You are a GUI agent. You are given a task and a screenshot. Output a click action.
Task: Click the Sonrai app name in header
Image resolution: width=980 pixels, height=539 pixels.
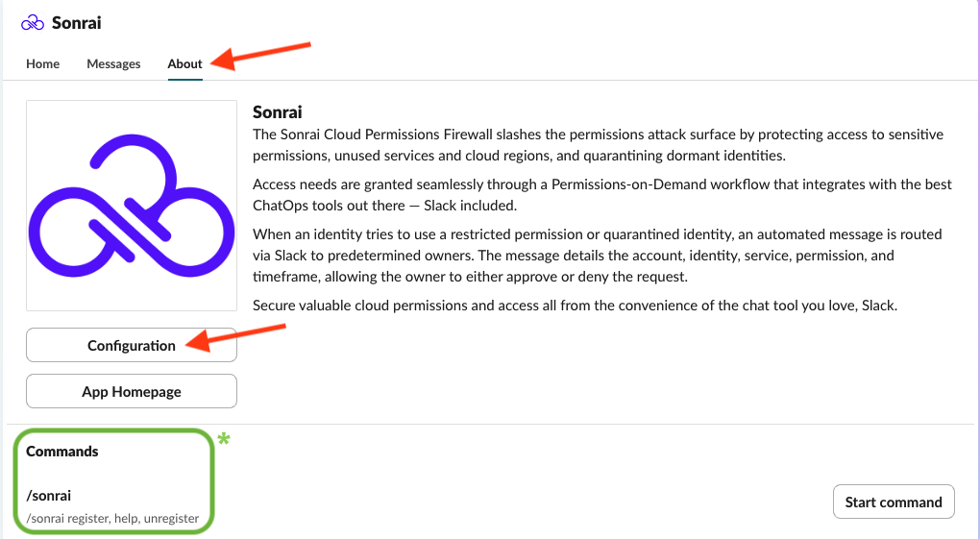coord(76,23)
